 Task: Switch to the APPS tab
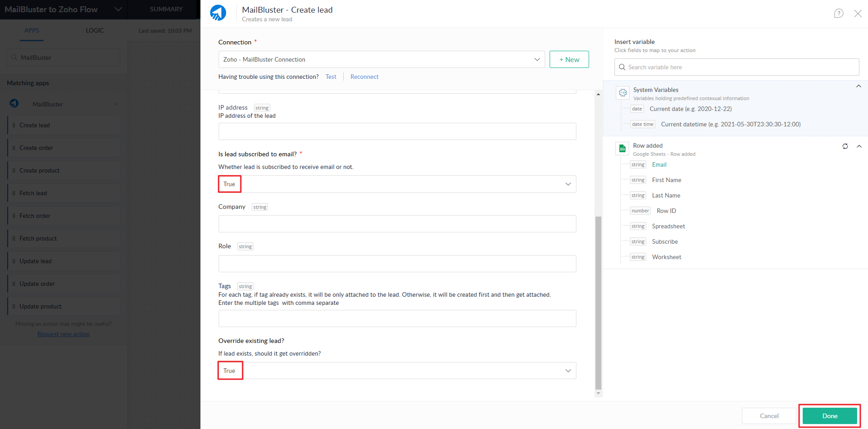point(32,30)
